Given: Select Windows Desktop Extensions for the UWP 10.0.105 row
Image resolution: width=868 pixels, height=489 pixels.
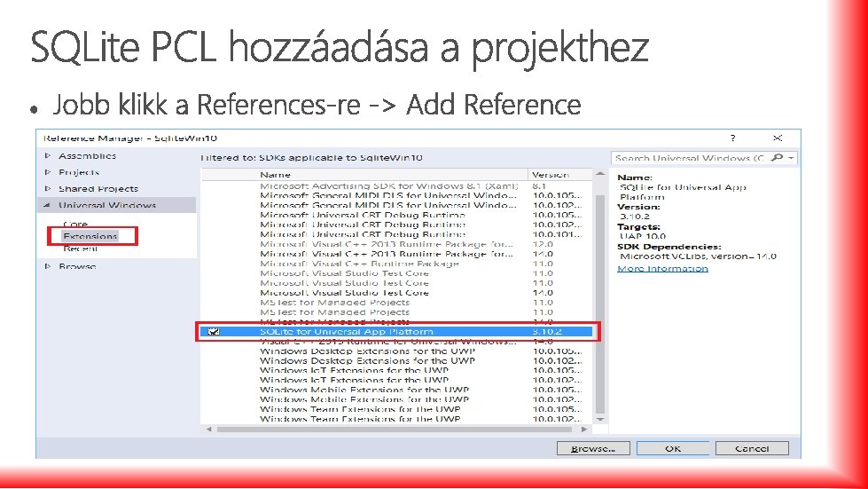Looking at the screenshot, I should click(396, 351).
